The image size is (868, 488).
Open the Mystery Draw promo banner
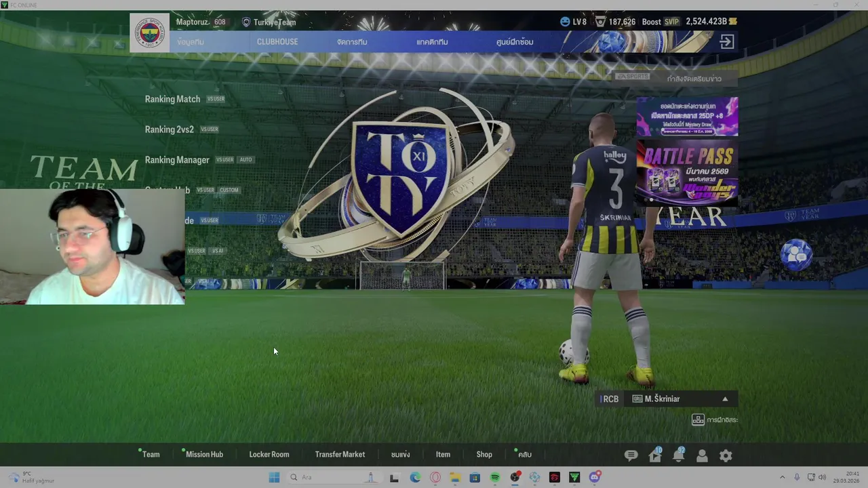[x=687, y=117]
